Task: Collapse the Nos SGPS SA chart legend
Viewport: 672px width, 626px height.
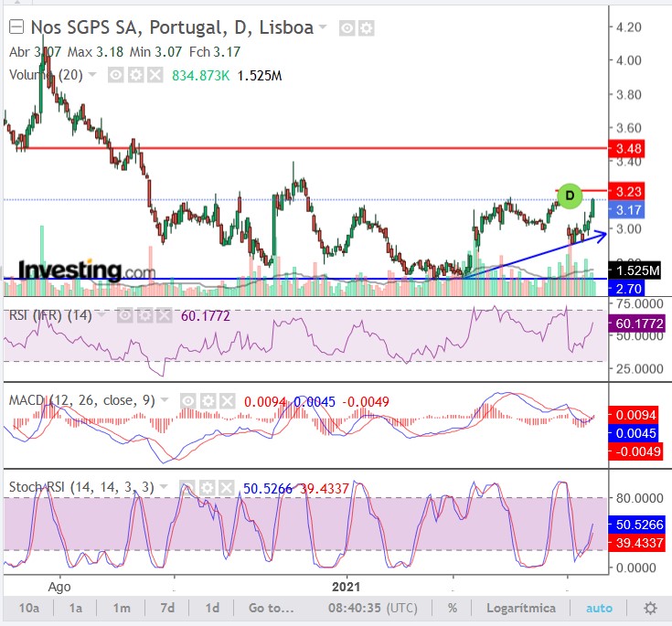Action: click(16, 27)
